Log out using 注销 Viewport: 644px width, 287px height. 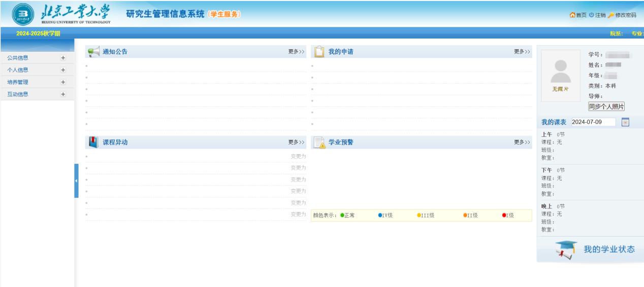(597, 15)
